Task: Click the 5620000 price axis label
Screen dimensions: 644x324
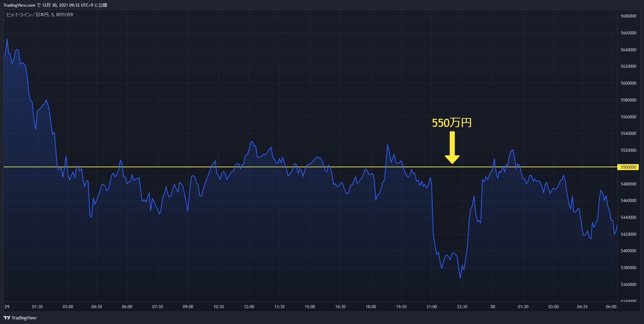Action: click(x=628, y=66)
